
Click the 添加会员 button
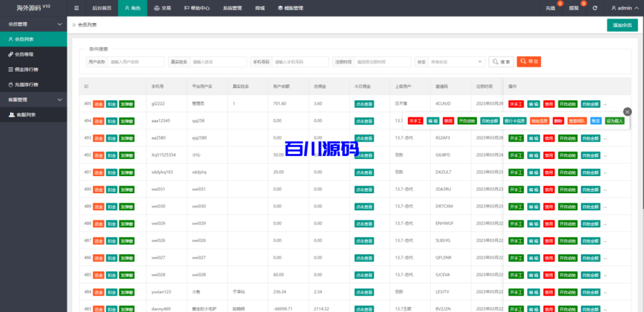point(622,25)
